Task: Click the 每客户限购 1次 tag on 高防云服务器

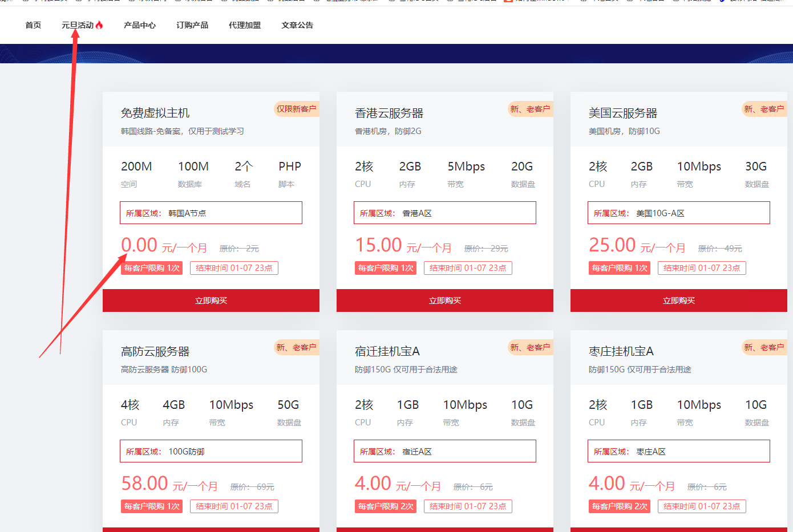Action: 151,506
